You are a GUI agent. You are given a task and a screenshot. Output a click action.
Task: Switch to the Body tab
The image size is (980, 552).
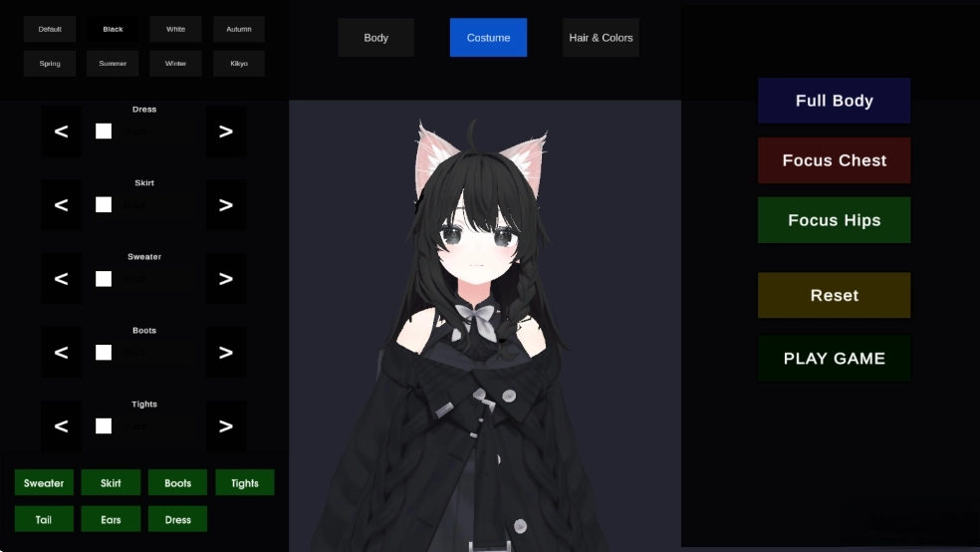point(375,38)
